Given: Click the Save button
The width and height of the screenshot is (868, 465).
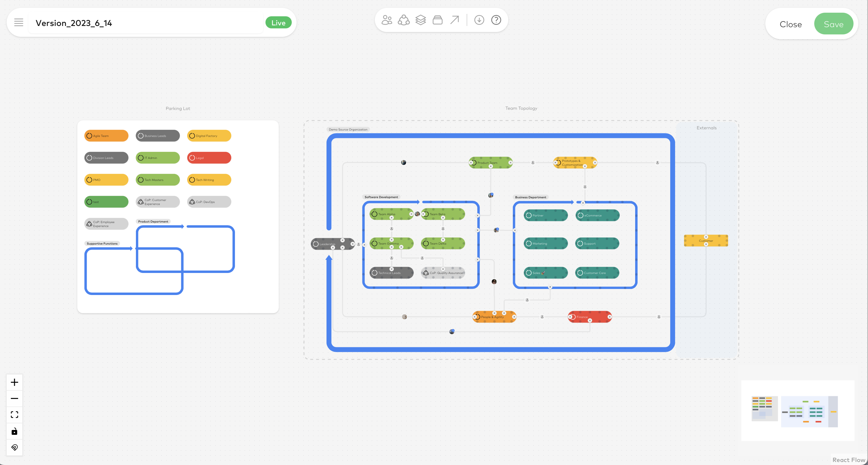Looking at the screenshot, I should click(x=833, y=24).
